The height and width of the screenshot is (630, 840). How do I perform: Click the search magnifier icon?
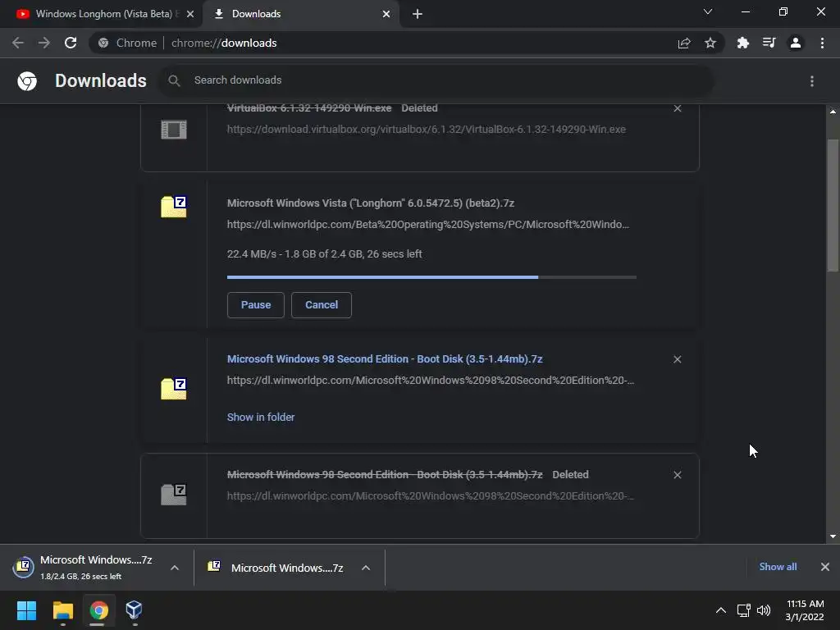click(x=174, y=80)
